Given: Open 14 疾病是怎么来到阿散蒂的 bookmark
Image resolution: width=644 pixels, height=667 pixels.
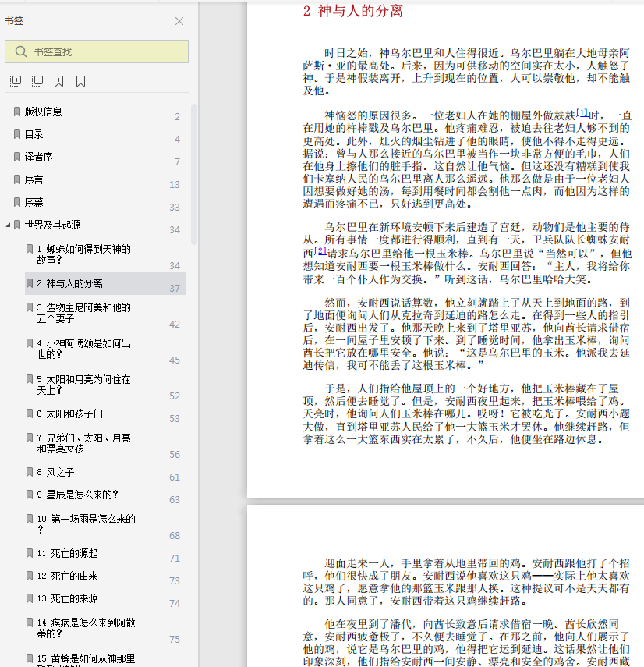Looking at the screenshot, I should [87, 628].
